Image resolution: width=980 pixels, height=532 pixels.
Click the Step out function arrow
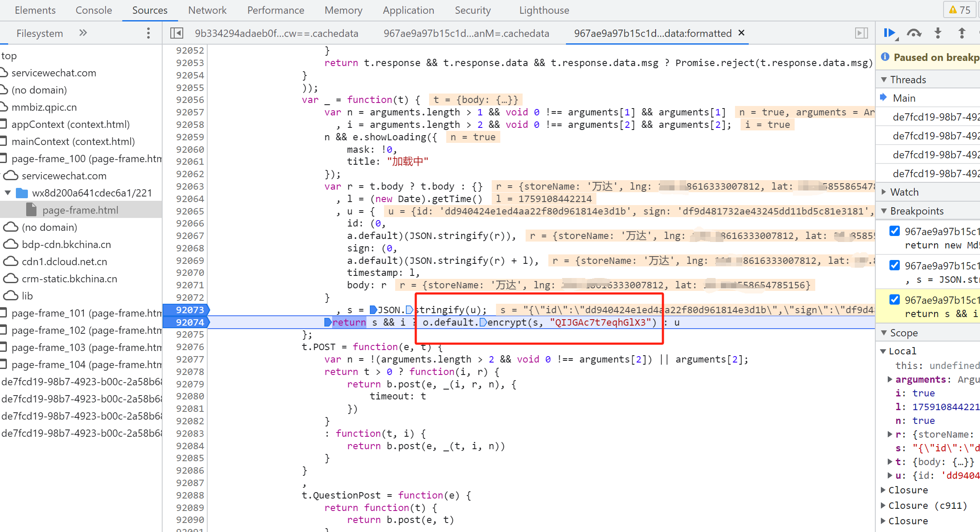(x=962, y=33)
